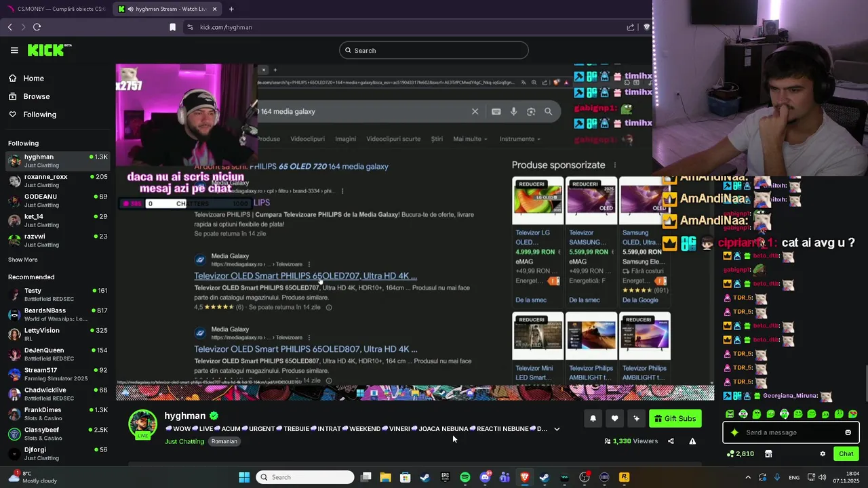Open Discord from the taskbar
Screen dimensions: 868x488
pos(485,477)
